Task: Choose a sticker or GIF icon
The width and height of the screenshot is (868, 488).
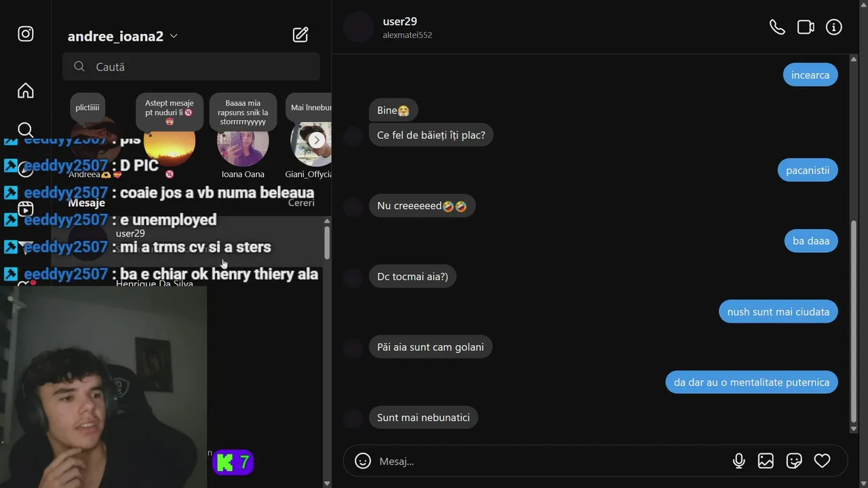Action: pyautogui.click(x=794, y=461)
